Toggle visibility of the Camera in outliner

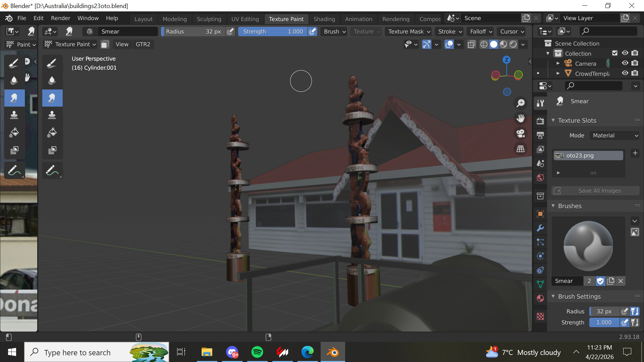pos(625,63)
